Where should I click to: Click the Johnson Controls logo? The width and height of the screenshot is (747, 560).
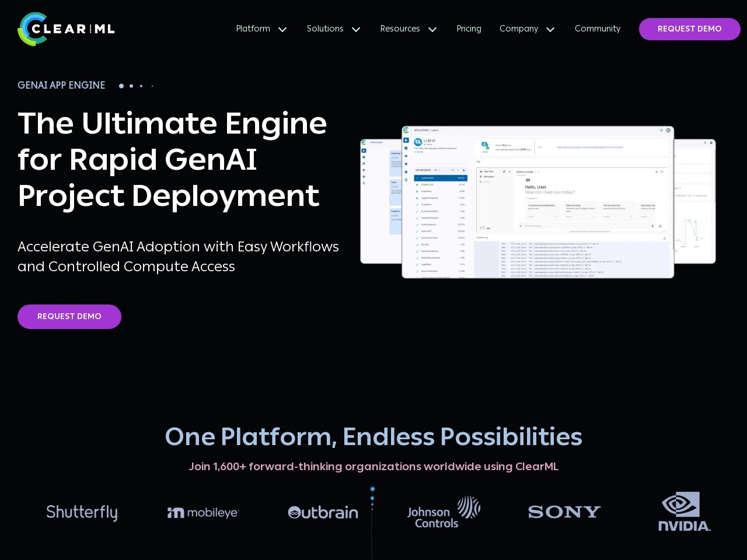(444, 513)
